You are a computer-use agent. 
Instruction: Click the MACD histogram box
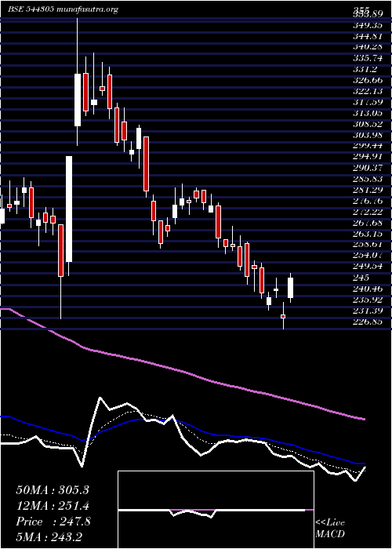(216, 510)
